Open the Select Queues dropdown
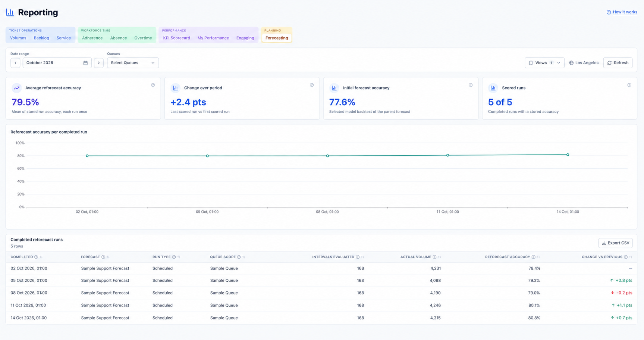Image resolution: width=644 pixels, height=340 pixels. click(133, 63)
